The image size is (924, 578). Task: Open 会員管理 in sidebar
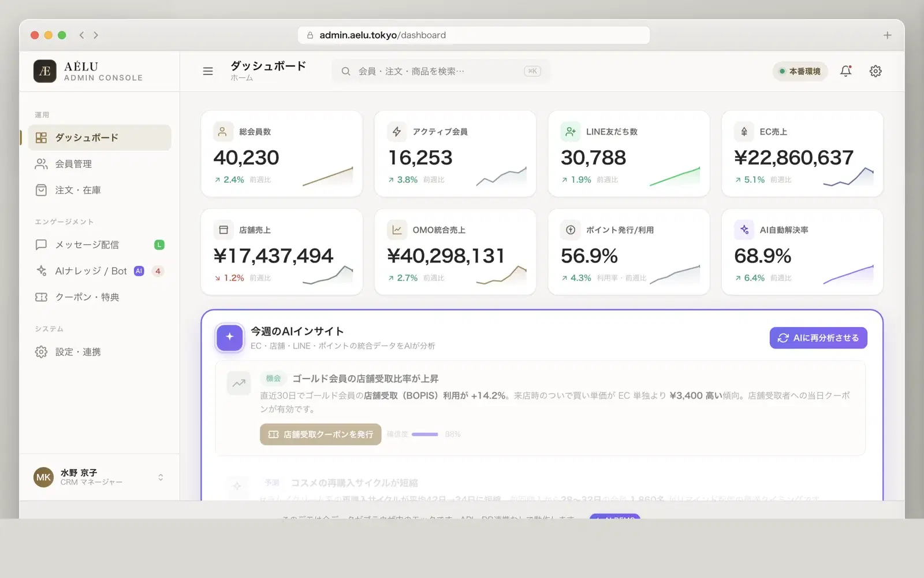pyautogui.click(x=99, y=164)
